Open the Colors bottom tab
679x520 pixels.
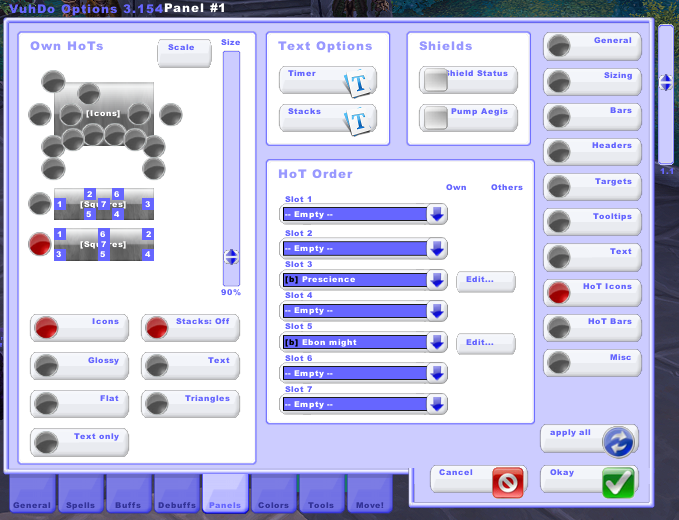coord(273,497)
